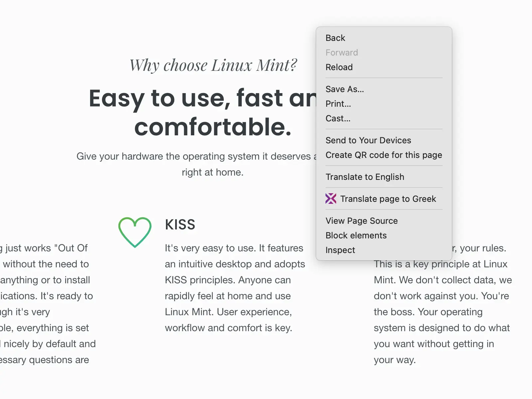Image resolution: width=532 pixels, height=399 pixels.
Task: Open the Save As... option
Action: (x=345, y=89)
